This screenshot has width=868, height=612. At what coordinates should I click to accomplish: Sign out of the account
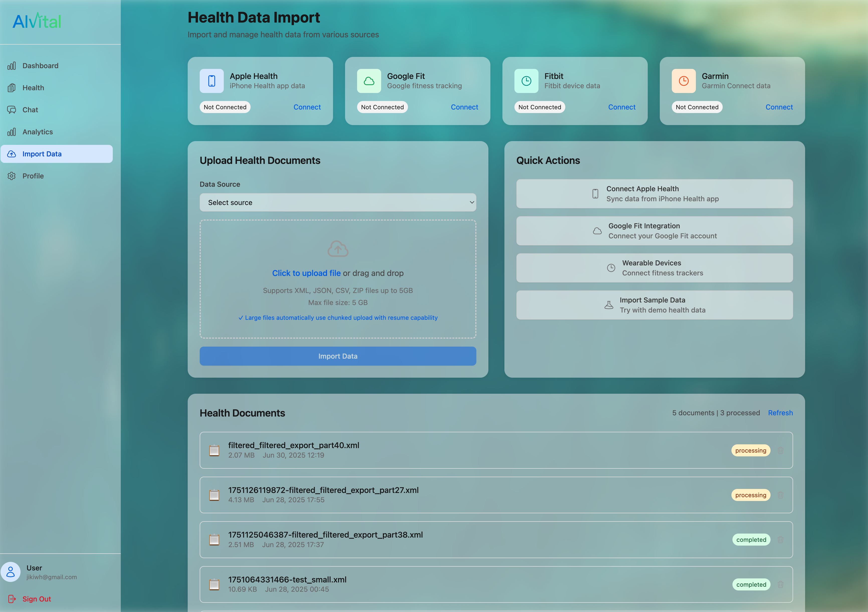coord(36,599)
